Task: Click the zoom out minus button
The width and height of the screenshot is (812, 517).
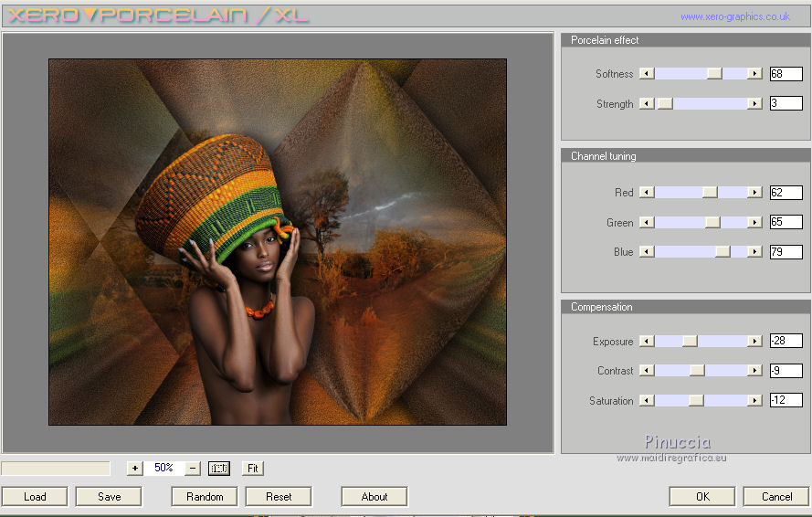Action: pyautogui.click(x=193, y=469)
